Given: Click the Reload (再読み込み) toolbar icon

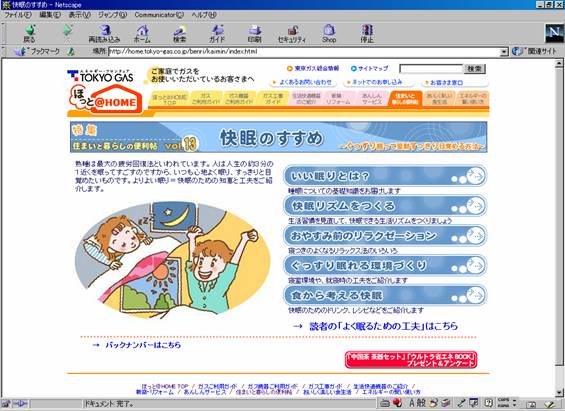Looking at the screenshot, I should tap(104, 33).
